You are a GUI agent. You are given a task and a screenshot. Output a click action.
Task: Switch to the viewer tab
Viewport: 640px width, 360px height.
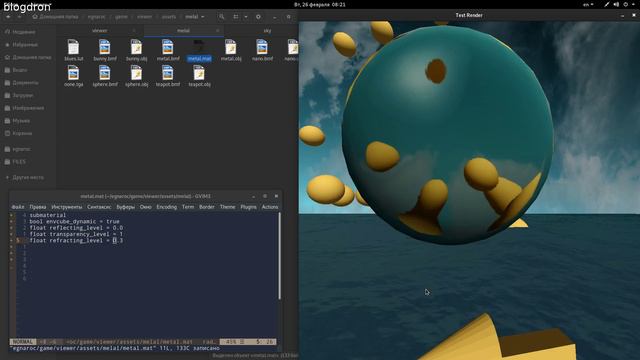[x=100, y=31]
